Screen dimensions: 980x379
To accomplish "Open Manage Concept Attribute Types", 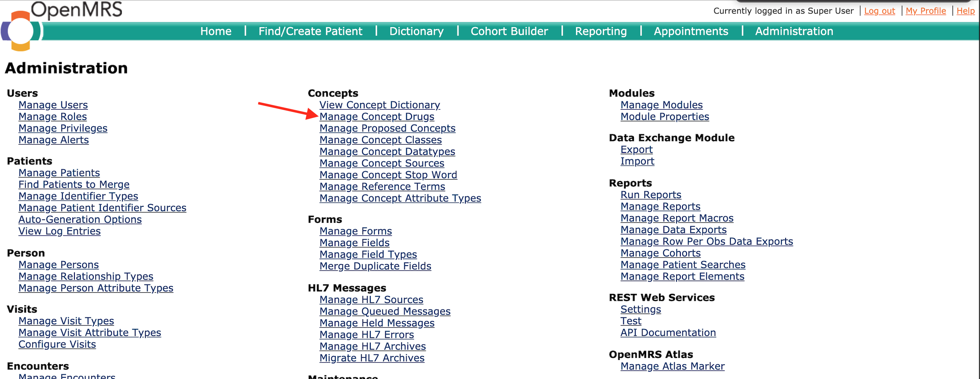I will 400,198.
